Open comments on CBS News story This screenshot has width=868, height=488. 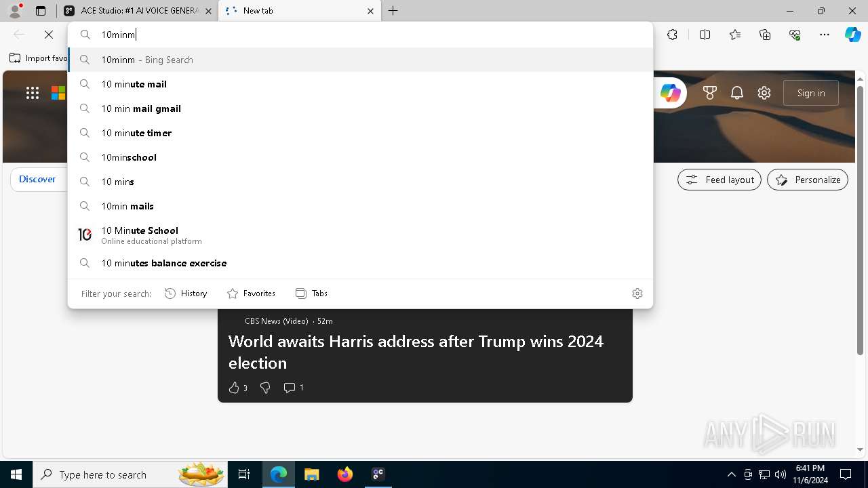click(294, 388)
